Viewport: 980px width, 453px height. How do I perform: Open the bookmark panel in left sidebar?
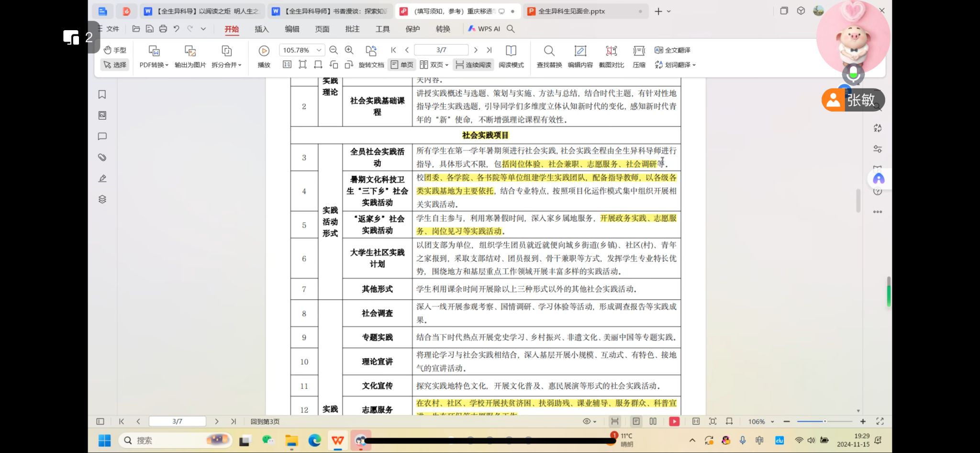(102, 95)
